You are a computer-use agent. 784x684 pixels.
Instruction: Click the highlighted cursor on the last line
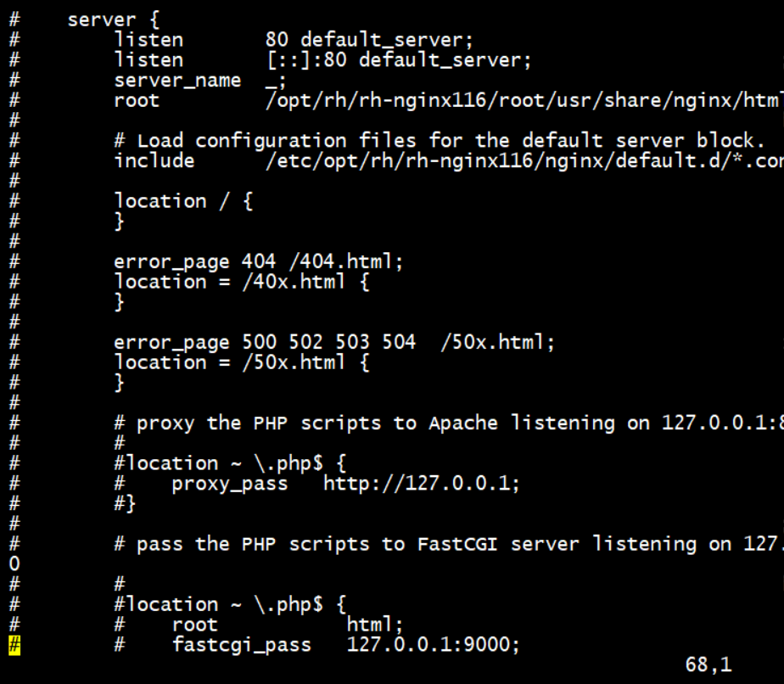(14, 644)
